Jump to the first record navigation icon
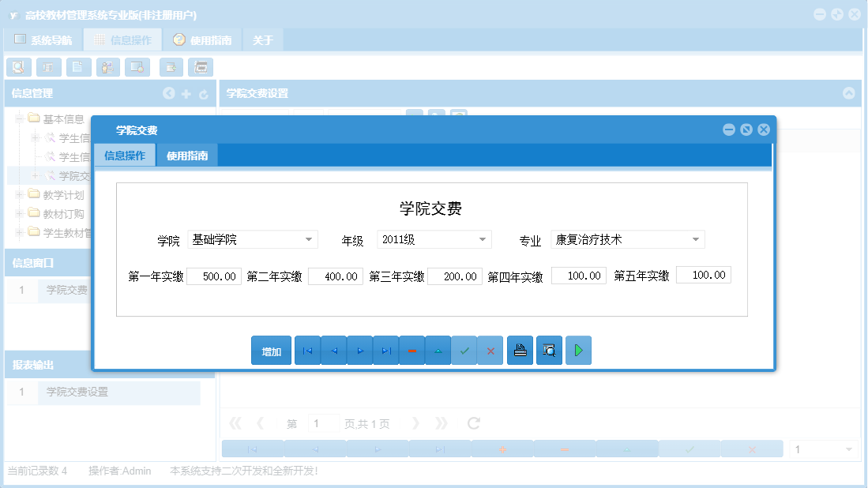The height and width of the screenshot is (488, 868). [x=307, y=350]
